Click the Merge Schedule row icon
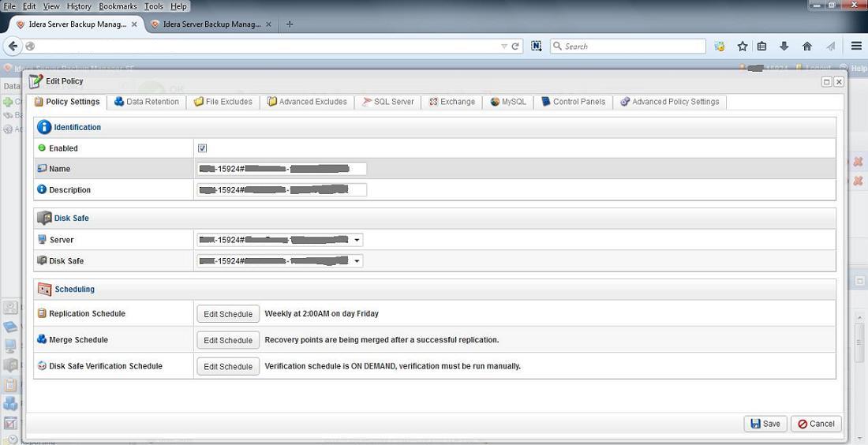The height and width of the screenshot is (445, 868). (42, 339)
